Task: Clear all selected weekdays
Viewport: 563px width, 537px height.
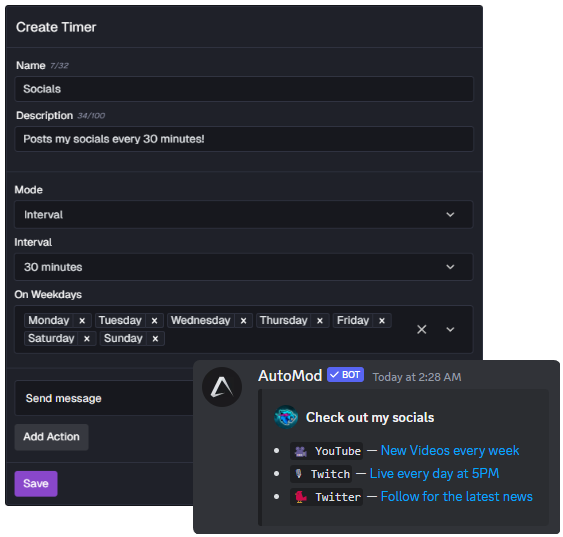Action: point(422,329)
